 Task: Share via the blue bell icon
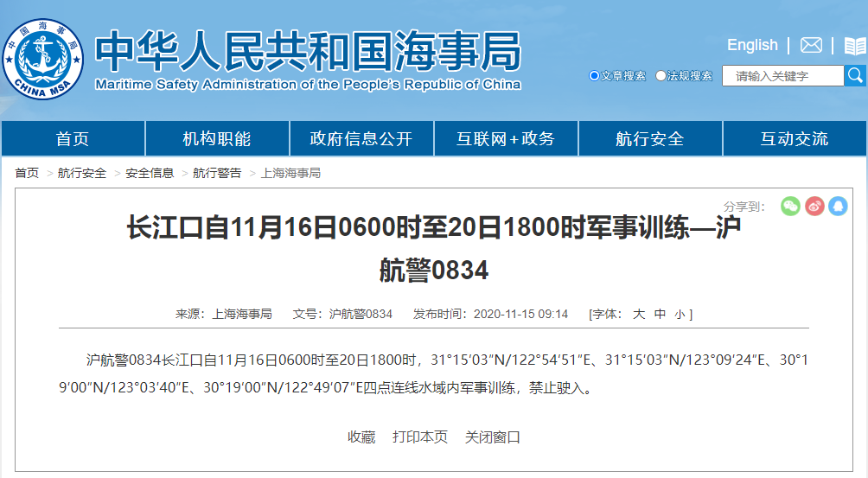tap(838, 207)
